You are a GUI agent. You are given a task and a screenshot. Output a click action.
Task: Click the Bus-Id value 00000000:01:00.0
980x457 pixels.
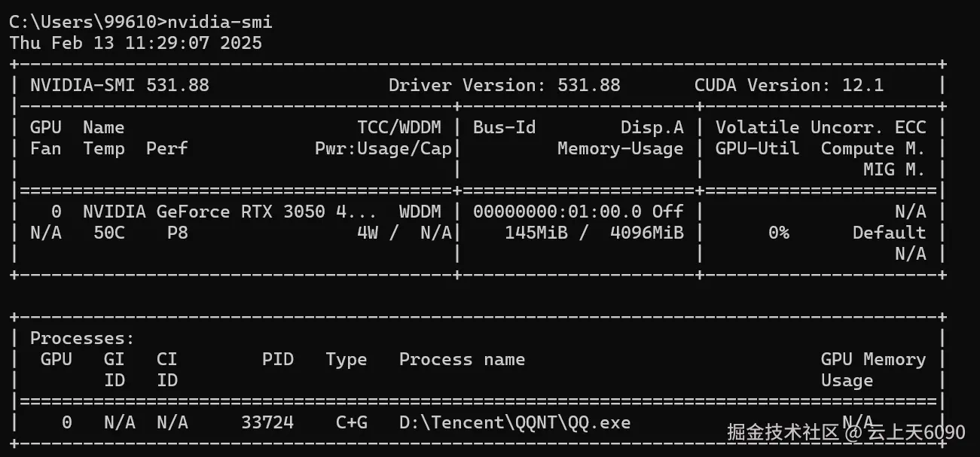click(x=557, y=212)
